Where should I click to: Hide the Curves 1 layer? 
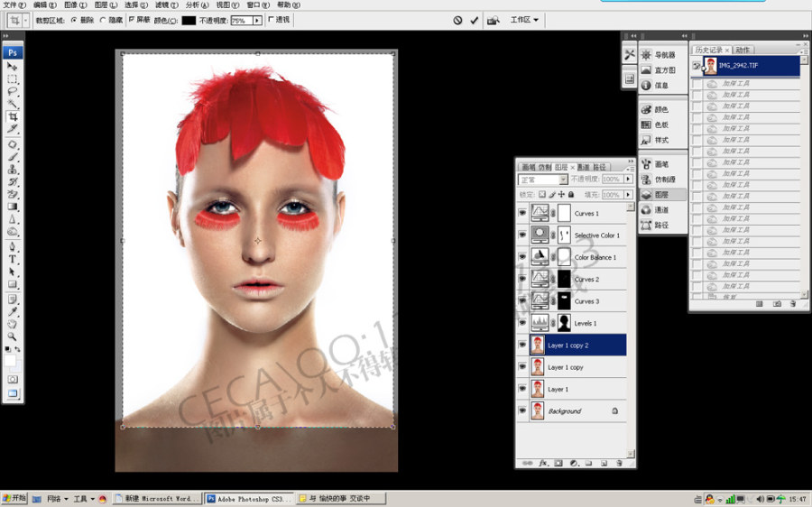point(522,213)
